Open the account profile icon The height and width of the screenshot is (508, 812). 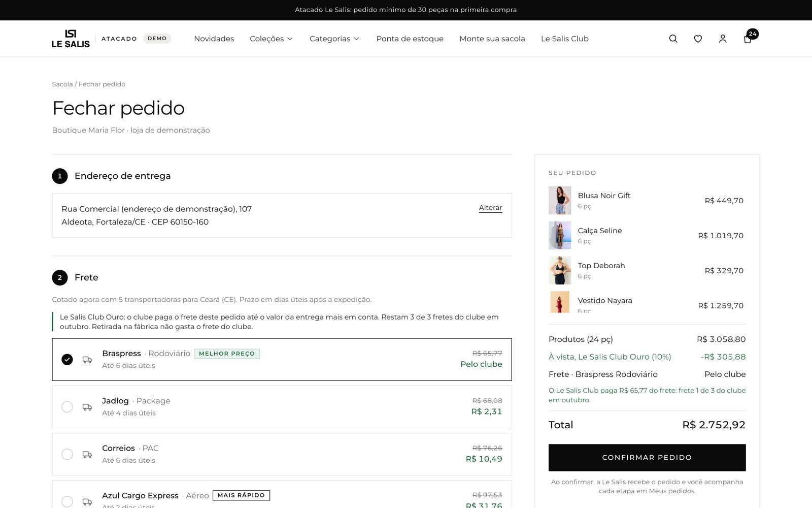(x=723, y=39)
